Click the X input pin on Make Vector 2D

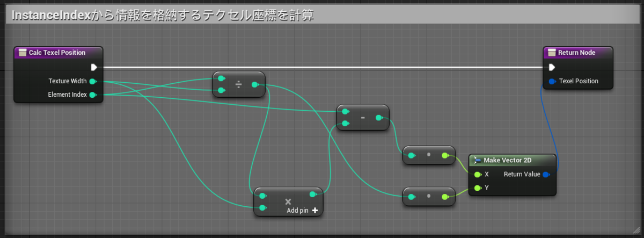coord(477,174)
